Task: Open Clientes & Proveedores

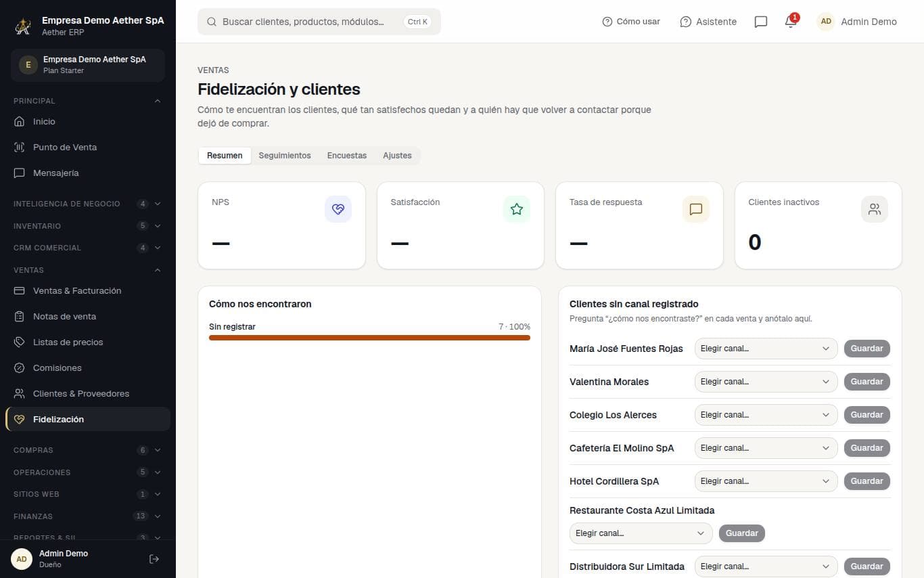Action: pyautogui.click(x=88, y=394)
